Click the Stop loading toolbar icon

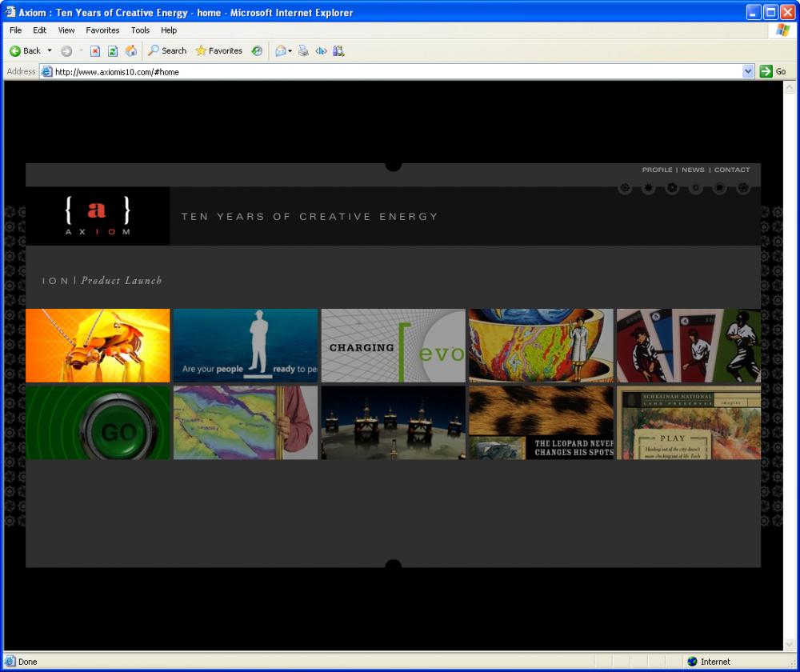(x=95, y=51)
